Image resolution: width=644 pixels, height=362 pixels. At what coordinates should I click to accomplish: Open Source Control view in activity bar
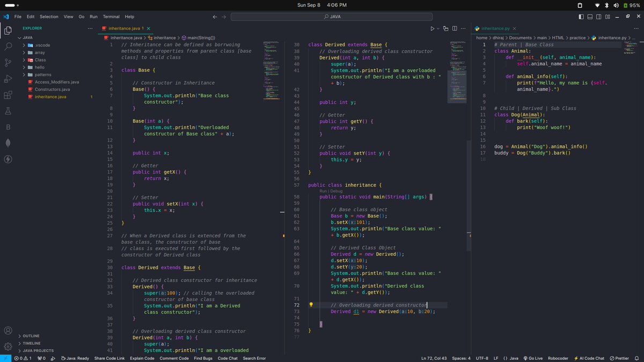tap(8, 63)
